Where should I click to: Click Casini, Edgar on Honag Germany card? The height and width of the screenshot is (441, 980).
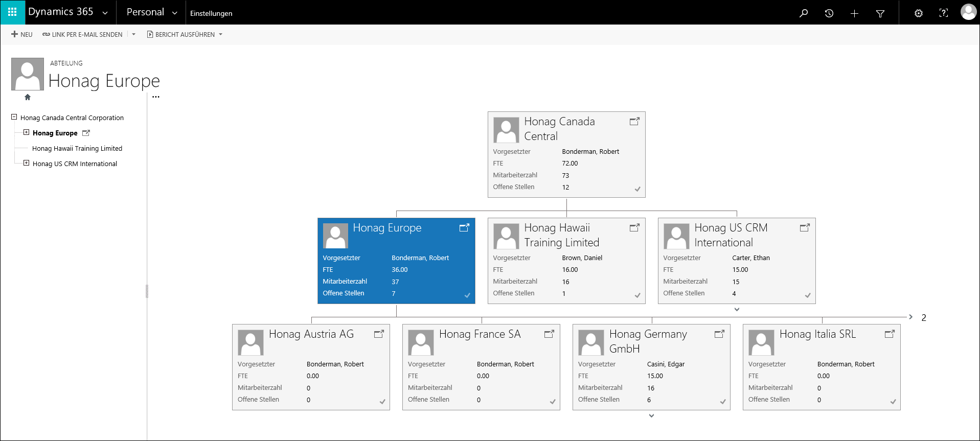(666, 364)
